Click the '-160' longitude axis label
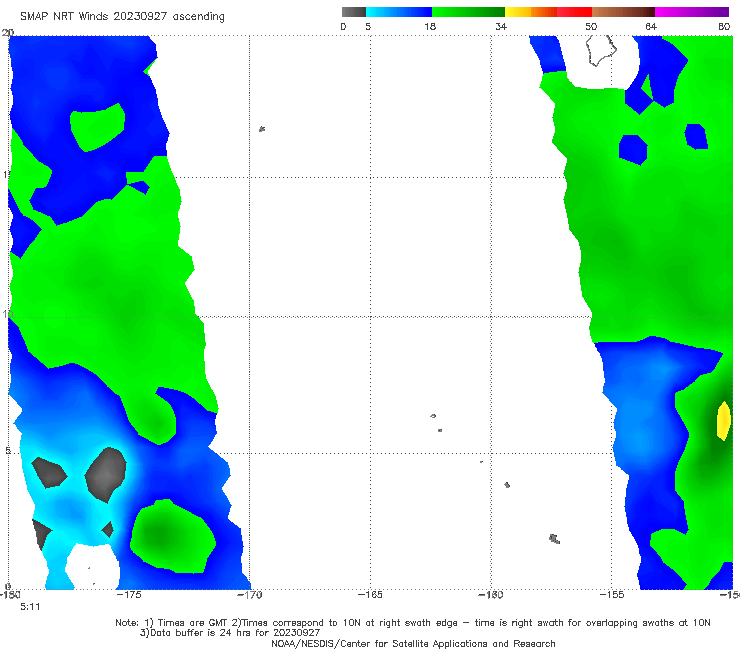This screenshot has height=650, width=740. click(x=491, y=595)
